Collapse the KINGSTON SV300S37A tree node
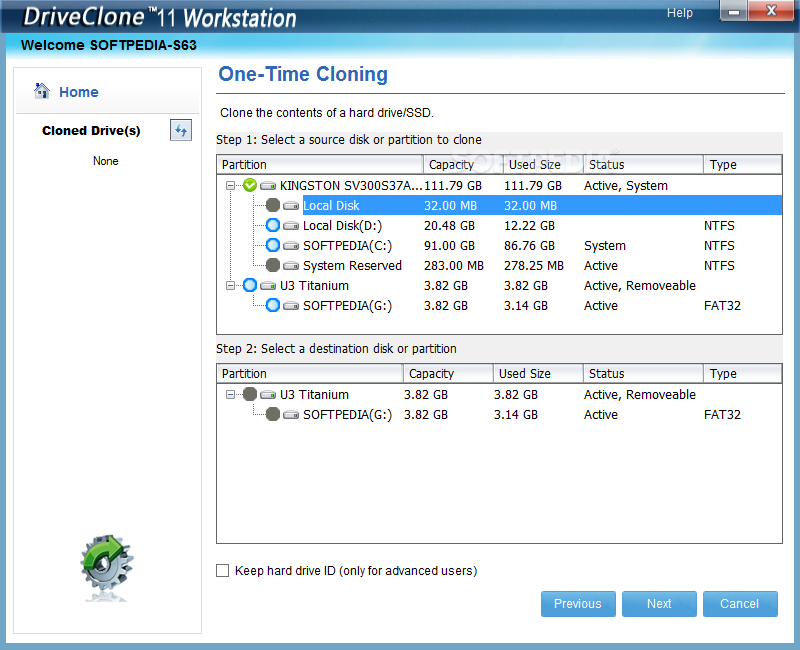Viewport: 800px width, 650px height. click(231, 186)
